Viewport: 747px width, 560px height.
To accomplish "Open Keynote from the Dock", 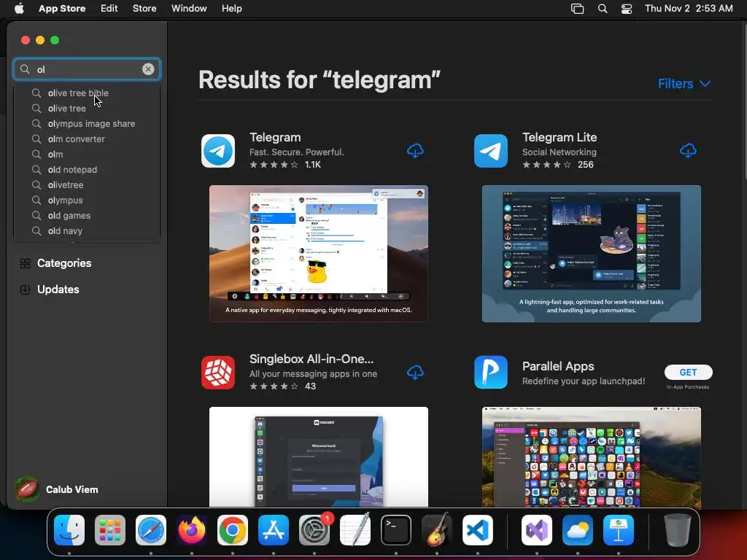I will tap(619, 530).
